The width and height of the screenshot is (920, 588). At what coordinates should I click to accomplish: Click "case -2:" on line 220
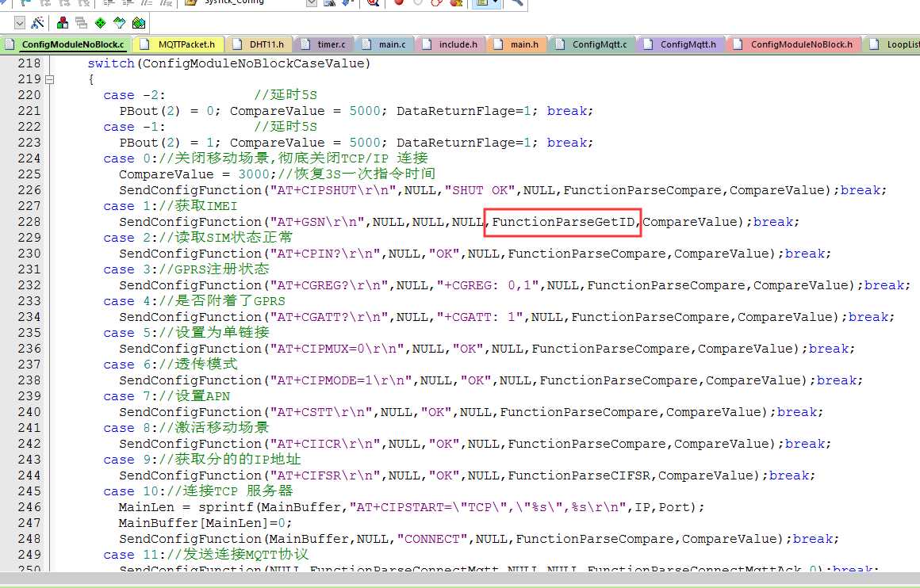click(x=134, y=95)
